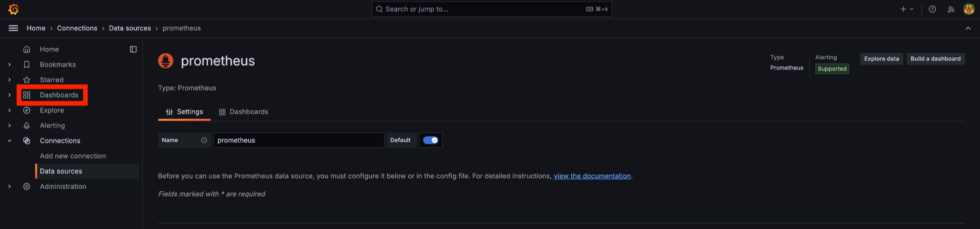Collapse the Connections section chevron

[x=9, y=141]
